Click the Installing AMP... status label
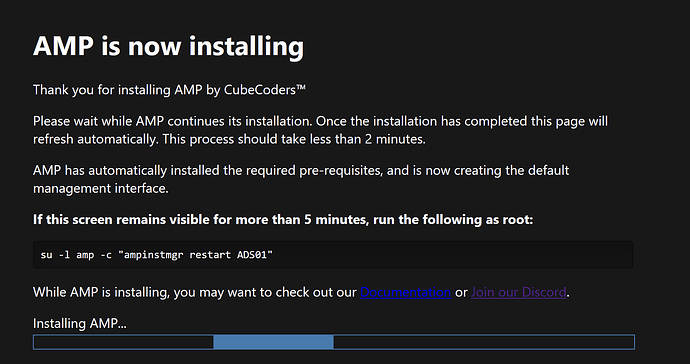The height and width of the screenshot is (364, 690). (x=80, y=324)
